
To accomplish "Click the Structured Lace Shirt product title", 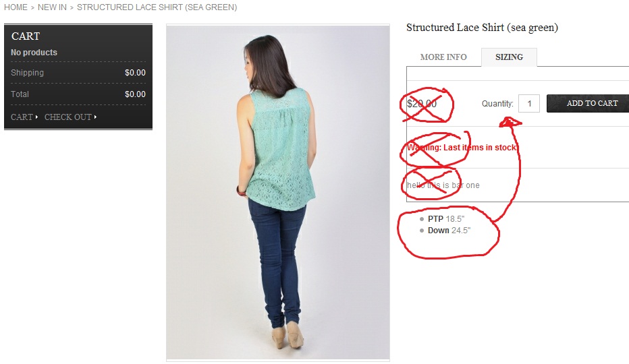I will coord(482,28).
